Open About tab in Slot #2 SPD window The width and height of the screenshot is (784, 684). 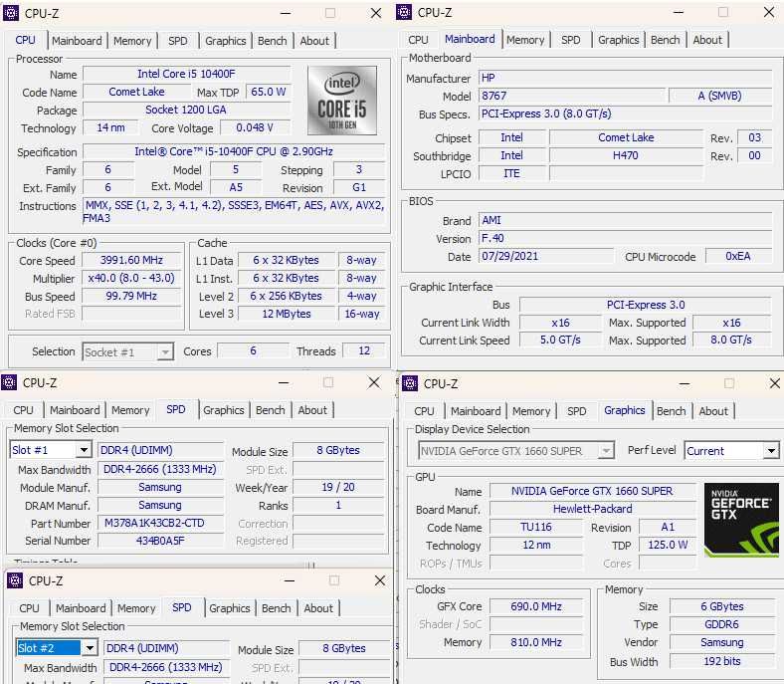(x=318, y=608)
